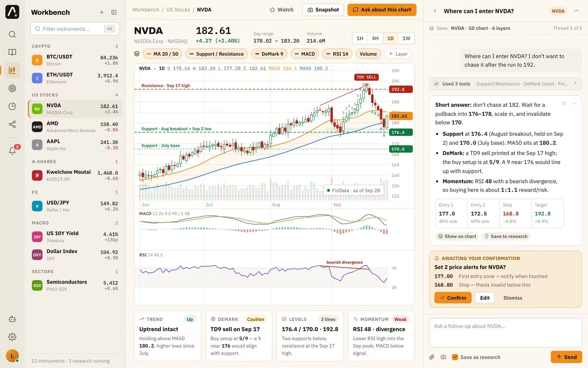This screenshot has width=588, height=368.
Task: Select AMD in the instrument list
Action: tap(75, 127)
